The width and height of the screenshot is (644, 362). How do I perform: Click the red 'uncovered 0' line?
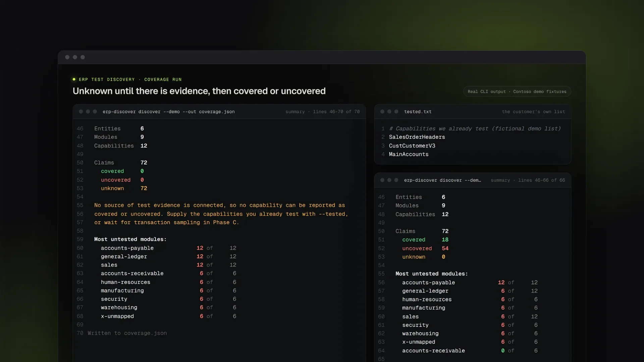(x=122, y=180)
